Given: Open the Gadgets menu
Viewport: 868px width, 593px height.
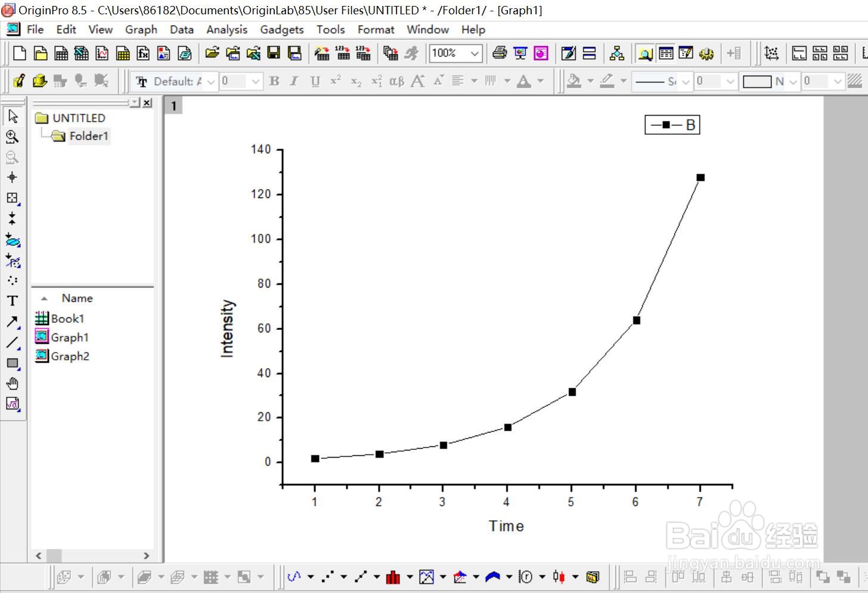Looking at the screenshot, I should pos(282,29).
